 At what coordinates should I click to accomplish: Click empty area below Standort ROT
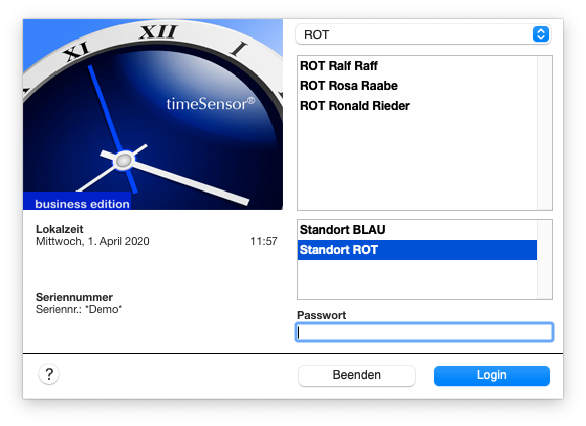(x=417, y=279)
